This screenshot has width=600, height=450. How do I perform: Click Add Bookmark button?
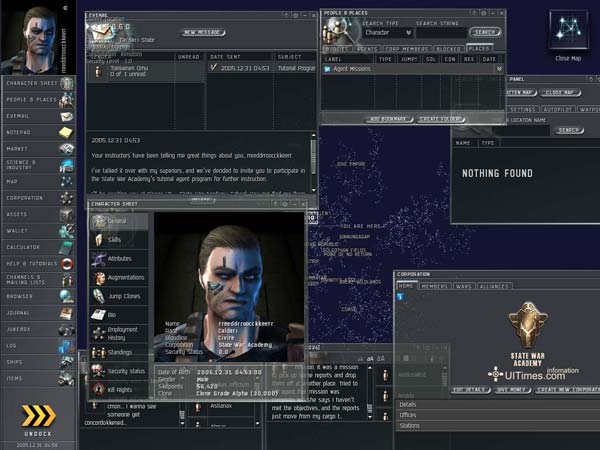coord(388,119)
